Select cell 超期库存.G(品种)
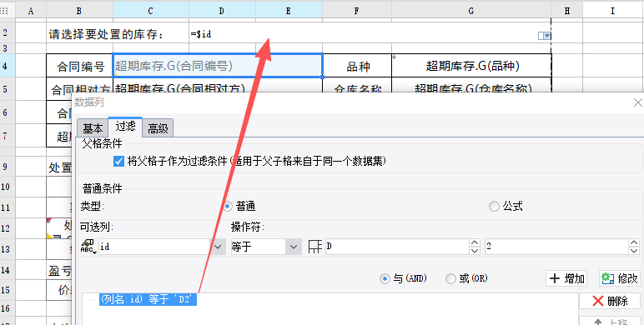Viewport: 644px width, 325px height. pyautogui.click(x=471, y=66)
